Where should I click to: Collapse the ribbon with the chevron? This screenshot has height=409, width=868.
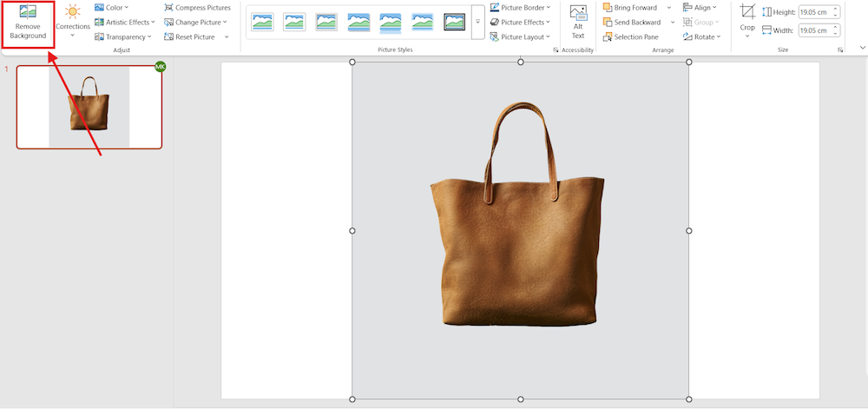pos(863,48)
